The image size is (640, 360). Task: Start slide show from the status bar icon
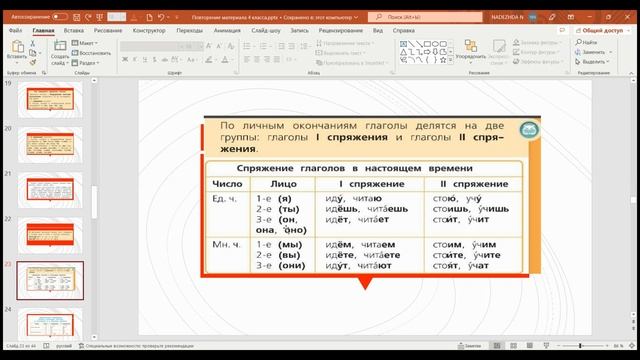(546, 346)
